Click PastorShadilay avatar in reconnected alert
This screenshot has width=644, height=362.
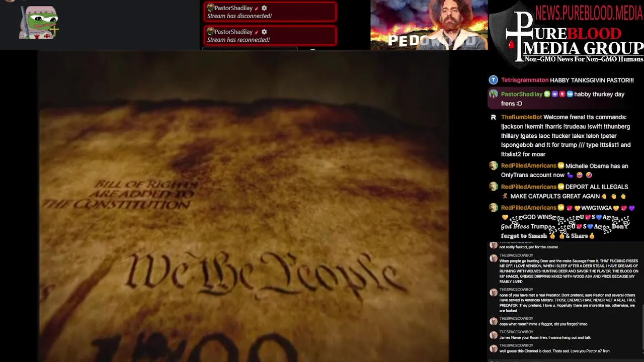click(211, 32)
